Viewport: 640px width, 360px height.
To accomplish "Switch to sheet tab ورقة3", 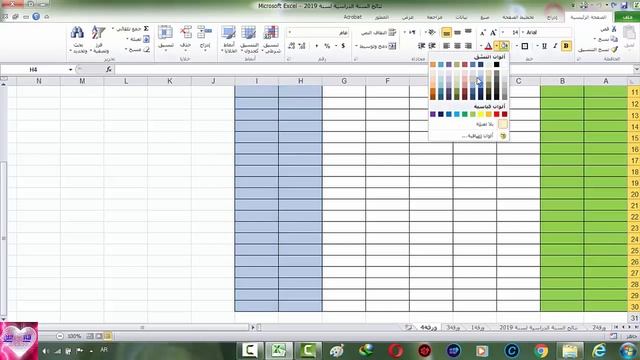I will (x=453, y=327).
